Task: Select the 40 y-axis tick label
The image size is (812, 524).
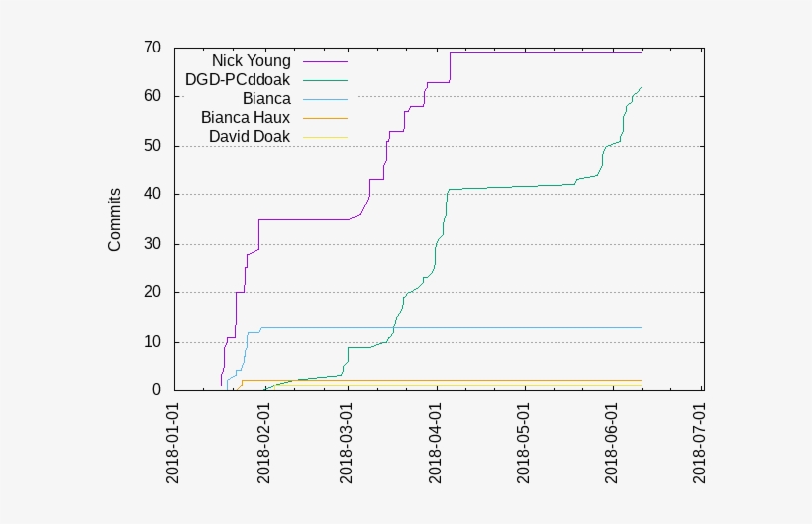Action: (x=152, y=194)
